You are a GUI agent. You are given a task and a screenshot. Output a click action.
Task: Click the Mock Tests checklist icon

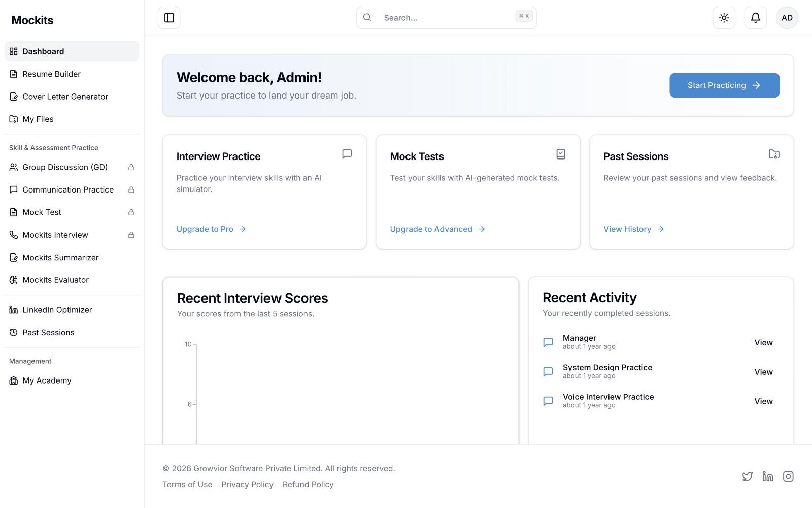561,154
